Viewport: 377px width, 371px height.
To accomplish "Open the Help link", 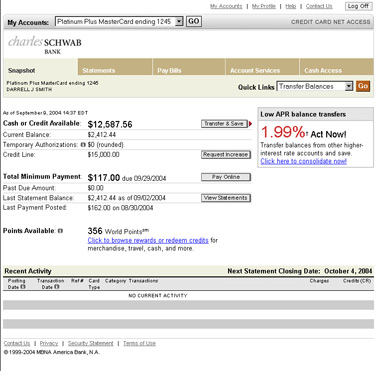I will pos(291,6).
